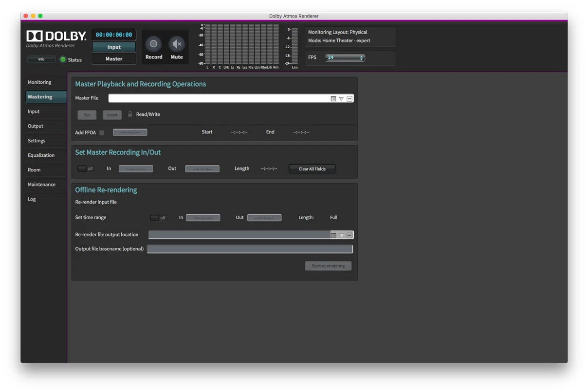The width and height of the screenshot is (588, 392).
Task: Click the Record button icon
Action: tap(153, 44)
